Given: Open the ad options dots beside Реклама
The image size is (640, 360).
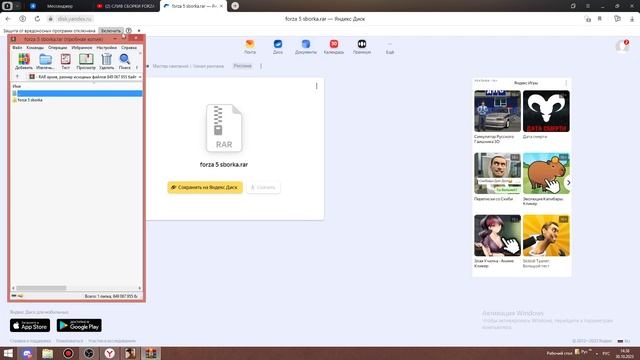Looking at the screenshot, I should (261, 66).
